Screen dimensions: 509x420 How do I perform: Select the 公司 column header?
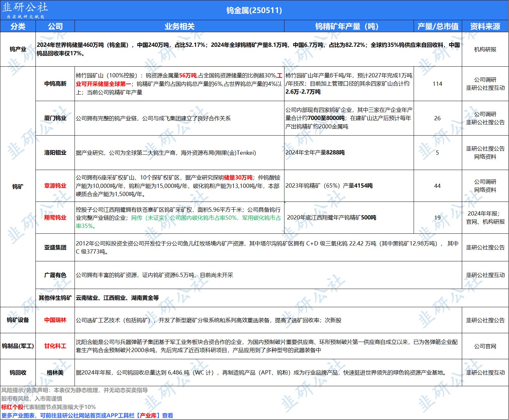pos(55,26)
